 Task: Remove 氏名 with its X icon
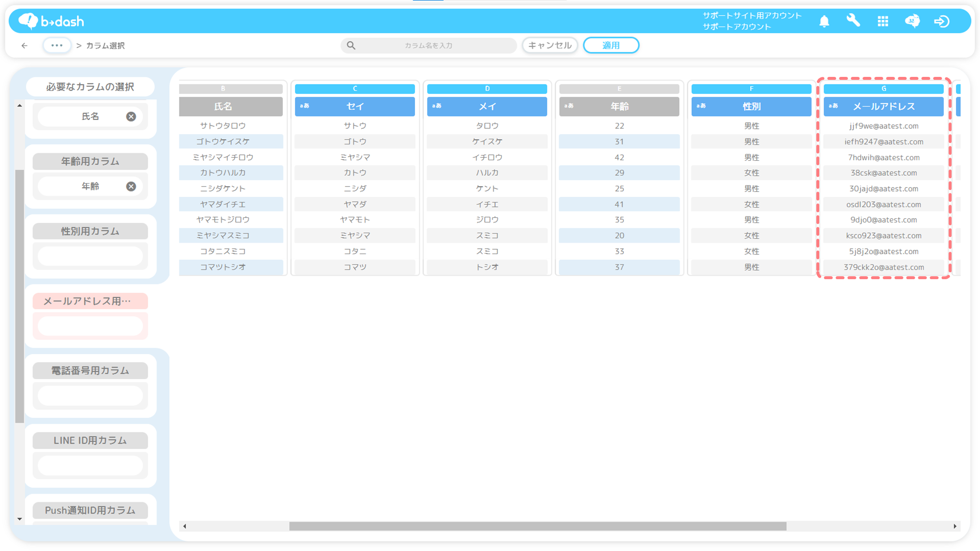(131, 117)
